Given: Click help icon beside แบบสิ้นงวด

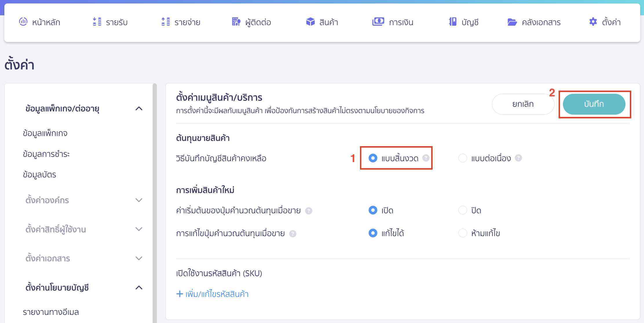Looking at the screenshot, I should click(x=426, y=158).
